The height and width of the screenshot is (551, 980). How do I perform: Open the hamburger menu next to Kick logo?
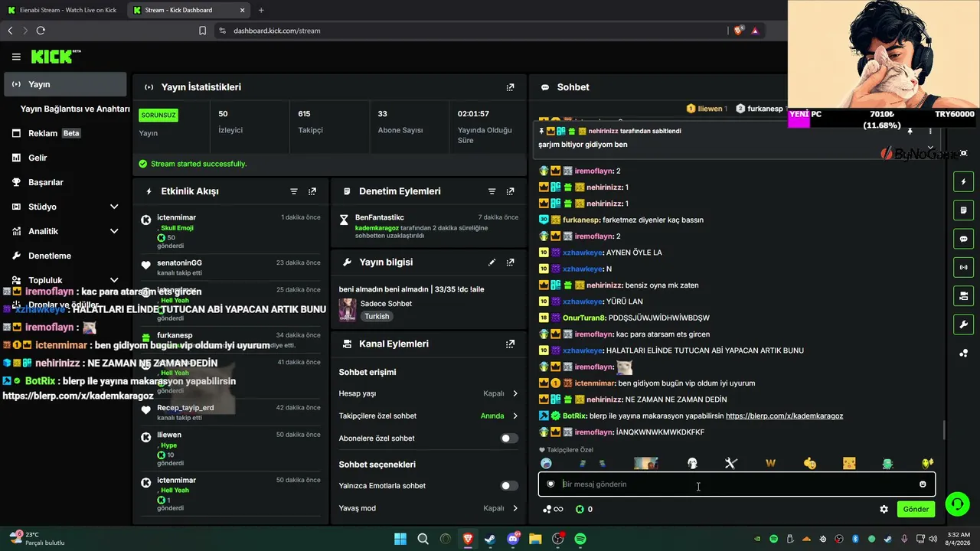click(16, 57)
